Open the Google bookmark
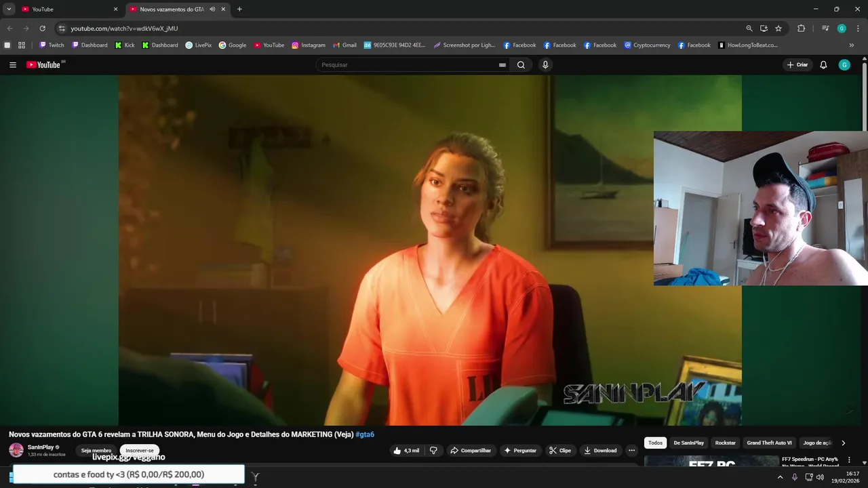The height and width of the screenshot is (488, 868). 233,45
